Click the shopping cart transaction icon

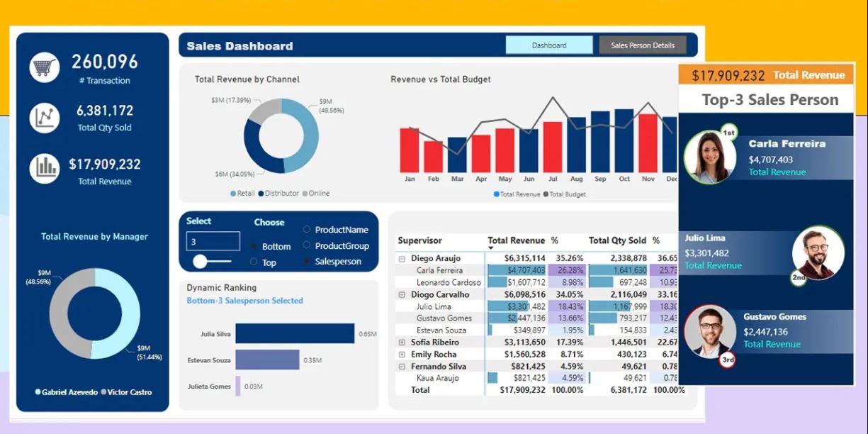click(44, 68)
